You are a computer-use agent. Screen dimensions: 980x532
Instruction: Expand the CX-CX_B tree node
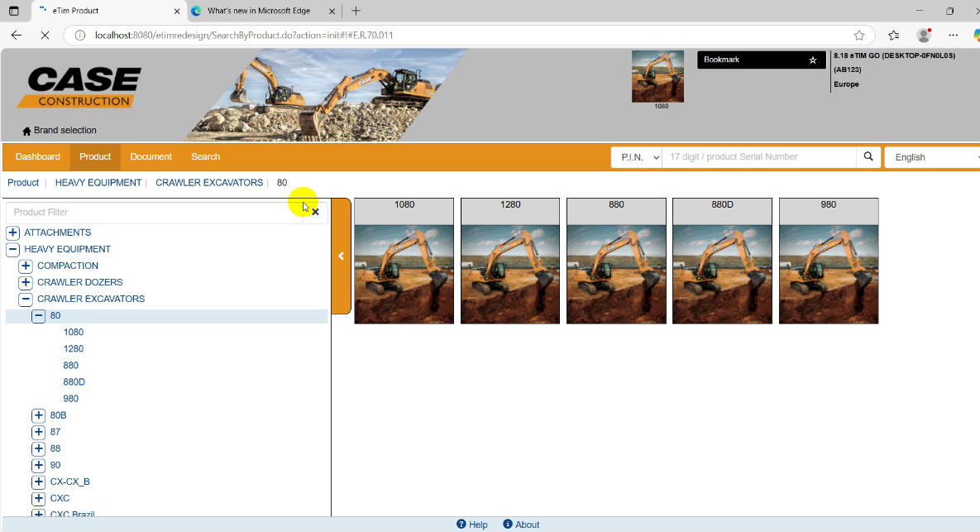tap(39, 482)
